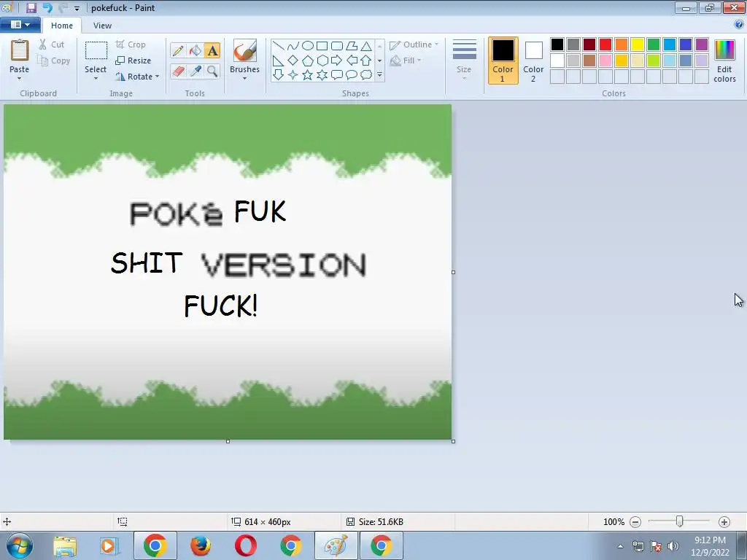
Task: Select the Pencil tool
Action: click(178, 50)
